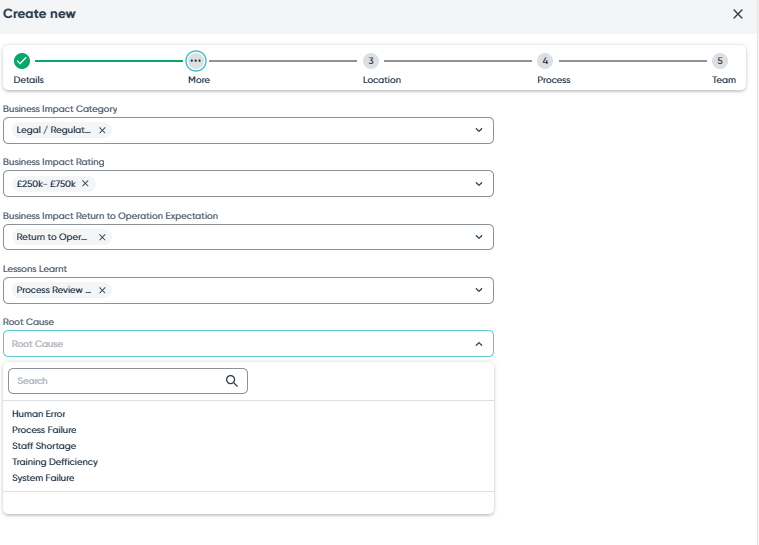Remove the Legal / Regulatory tag
The height and width of the screenshot is (545, 759).
pos(102,130)
